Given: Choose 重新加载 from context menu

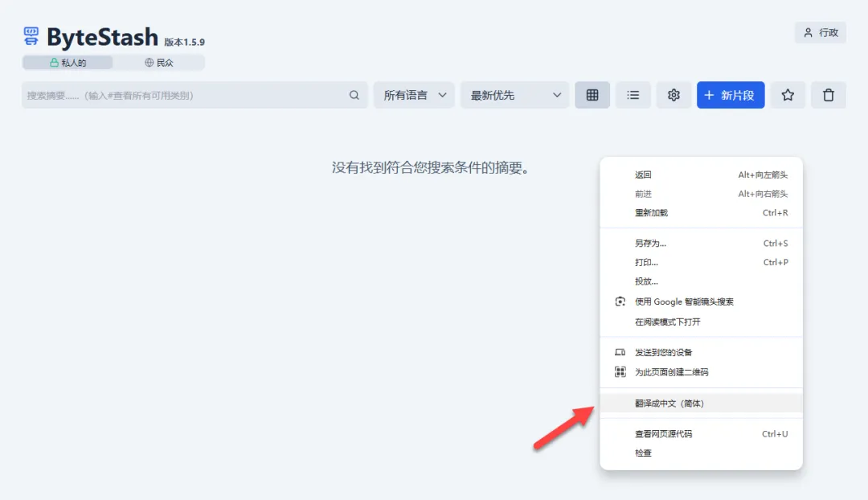Looking at the screenshot, I should (651, 213).
